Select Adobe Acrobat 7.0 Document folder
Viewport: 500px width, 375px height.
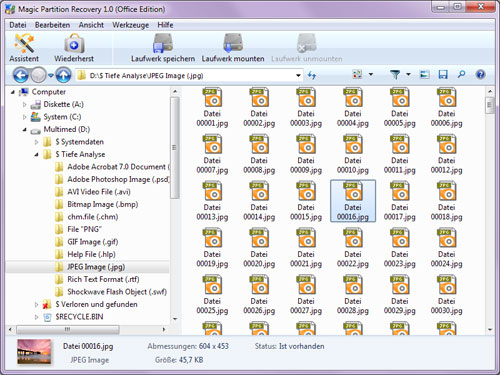(113, 167)
